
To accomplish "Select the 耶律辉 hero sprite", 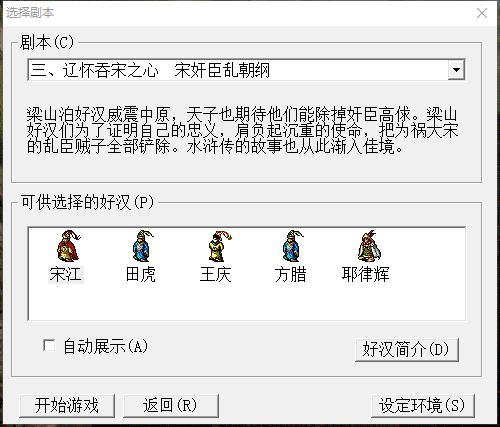I will click(x=369, y=246).
